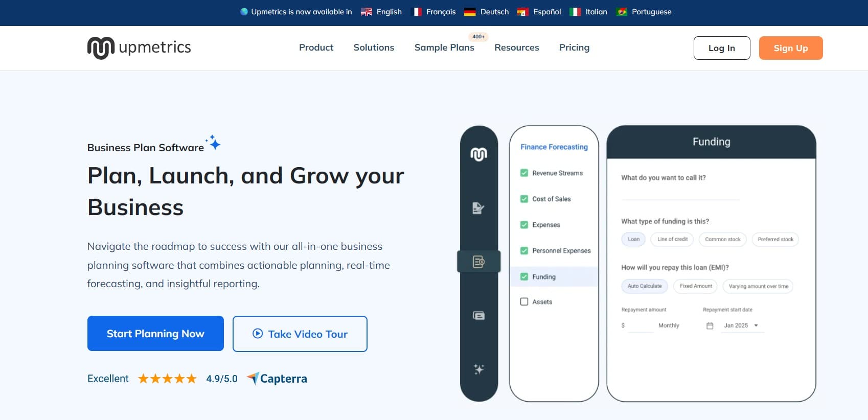The height and width of the screenshot is (420, 868).
Task: Click Upmetrics logo icon in dark sidebar
Action: 479,154
